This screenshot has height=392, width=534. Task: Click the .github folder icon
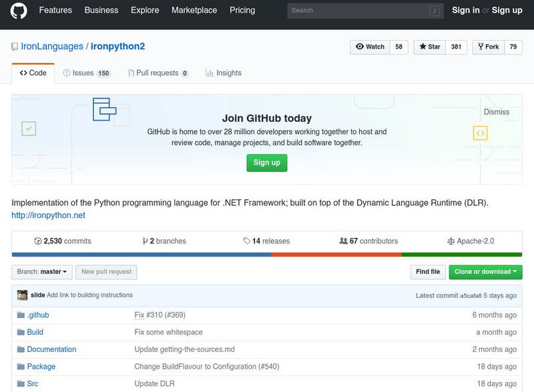pyautogui.click(x=21, y=315)
